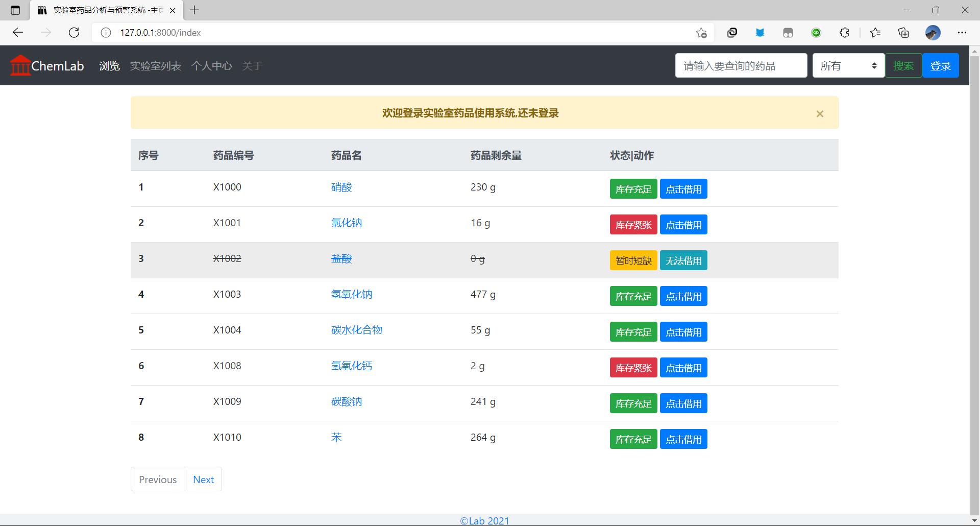Select drug code X1000 cell
Viewport: 980px width, 526px height.
[227, 187]
